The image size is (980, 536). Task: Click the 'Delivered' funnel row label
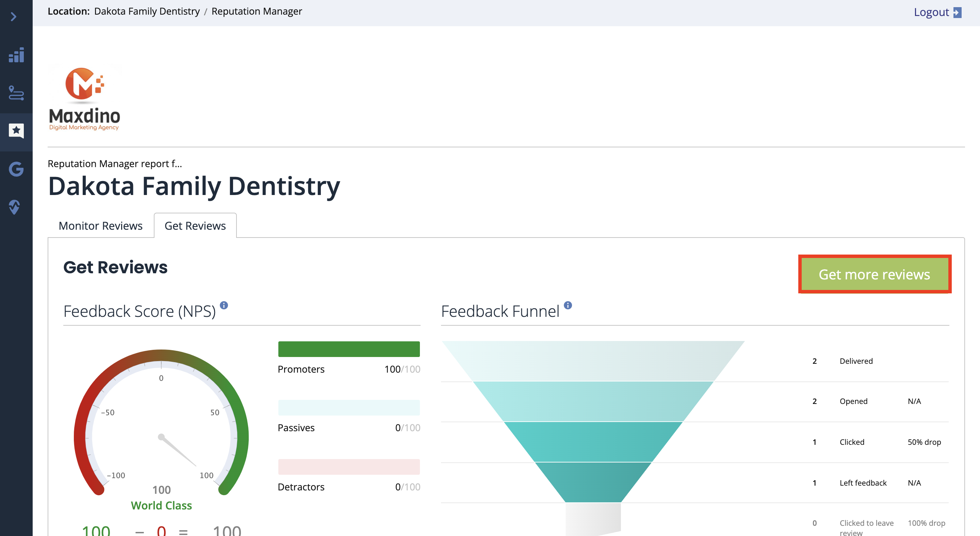tap(856, 361)
